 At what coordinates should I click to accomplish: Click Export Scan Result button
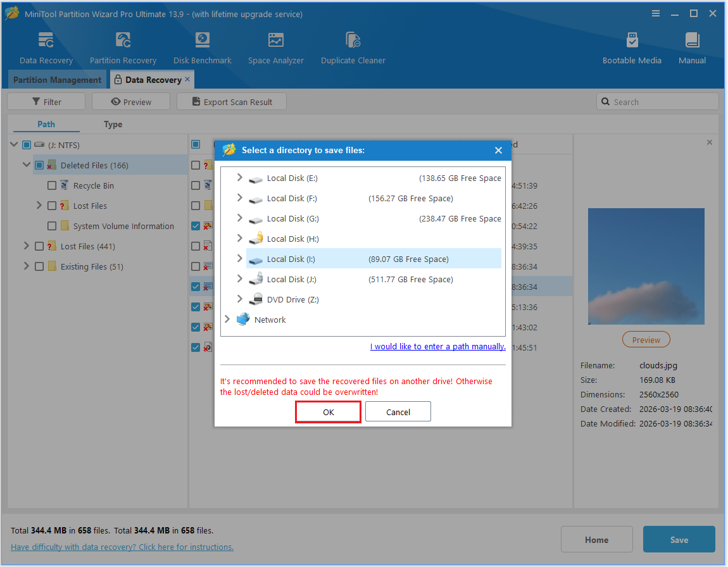pyautogui.click(x=232, y=102)
